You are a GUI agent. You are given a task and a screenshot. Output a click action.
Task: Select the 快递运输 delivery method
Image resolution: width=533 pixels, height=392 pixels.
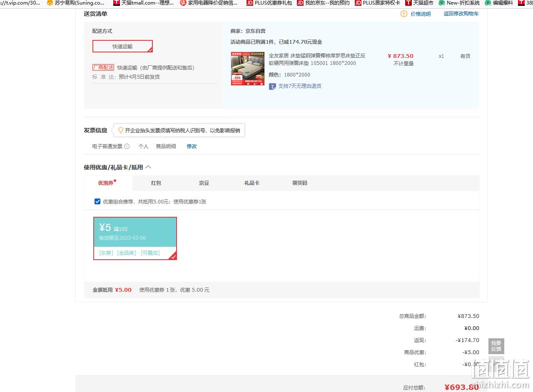coord(122,46)
